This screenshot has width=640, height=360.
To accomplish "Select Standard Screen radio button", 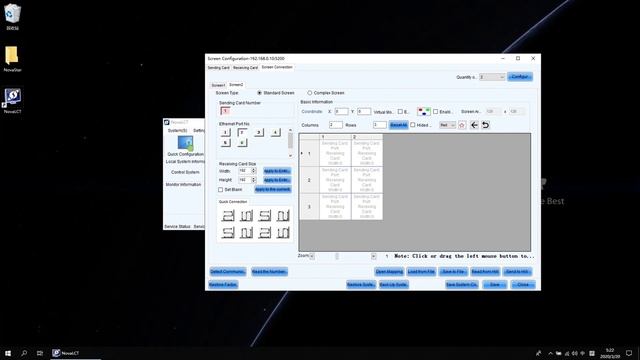I will click(x=260, y=93).
